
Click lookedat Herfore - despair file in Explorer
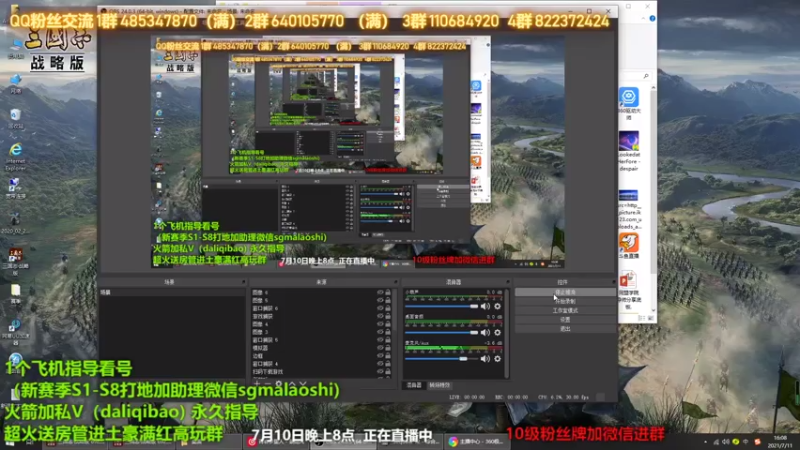click(x=629, y=151)
